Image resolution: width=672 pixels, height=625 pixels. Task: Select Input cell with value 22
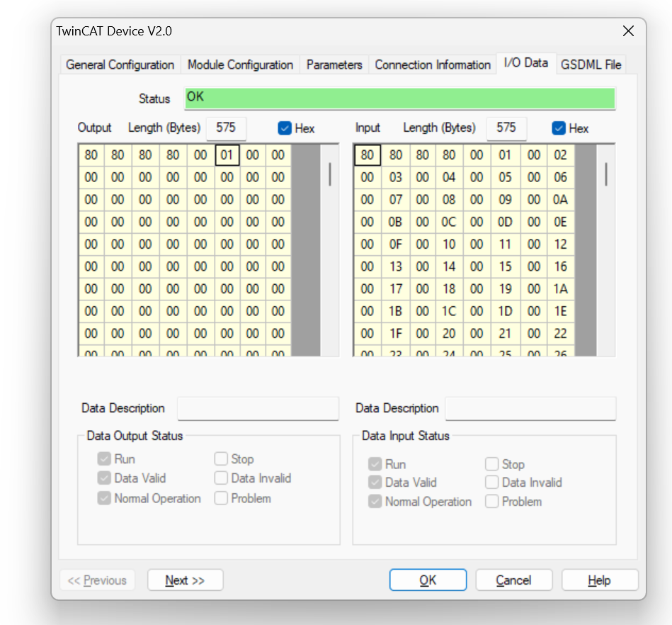tap(560, 333)
